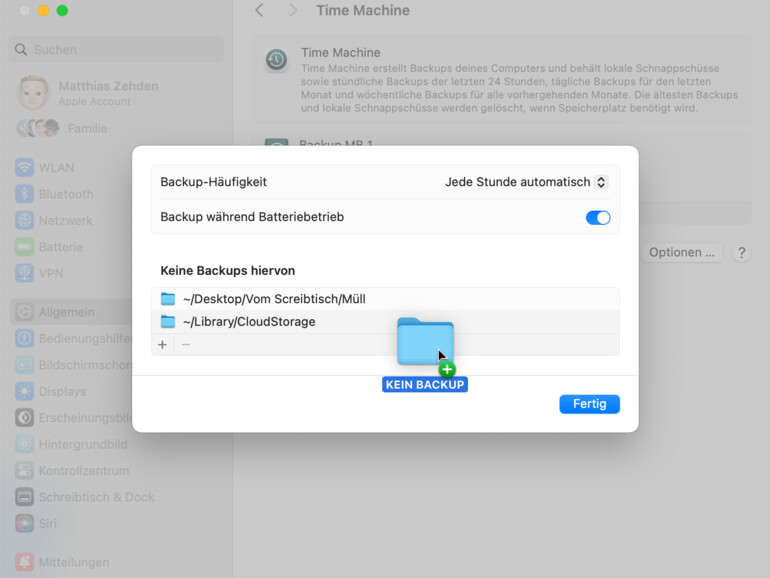Open Netzwerk settings in sidebar

65,220
